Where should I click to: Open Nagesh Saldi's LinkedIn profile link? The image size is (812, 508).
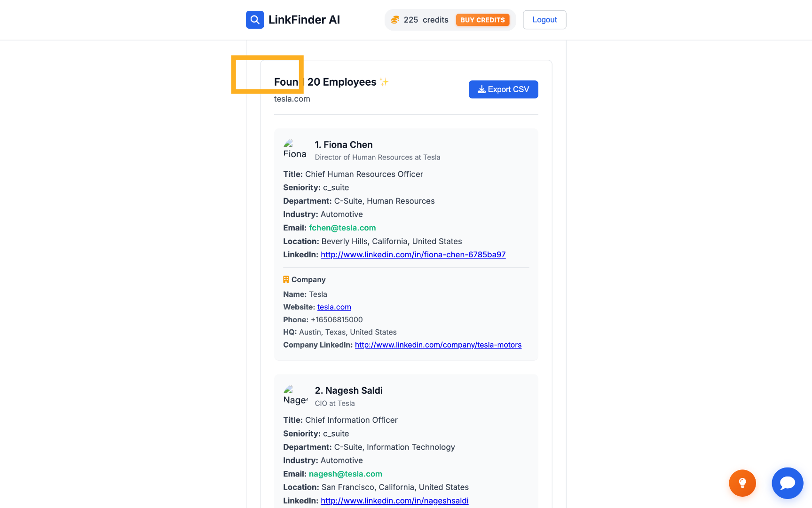(394, 501)
